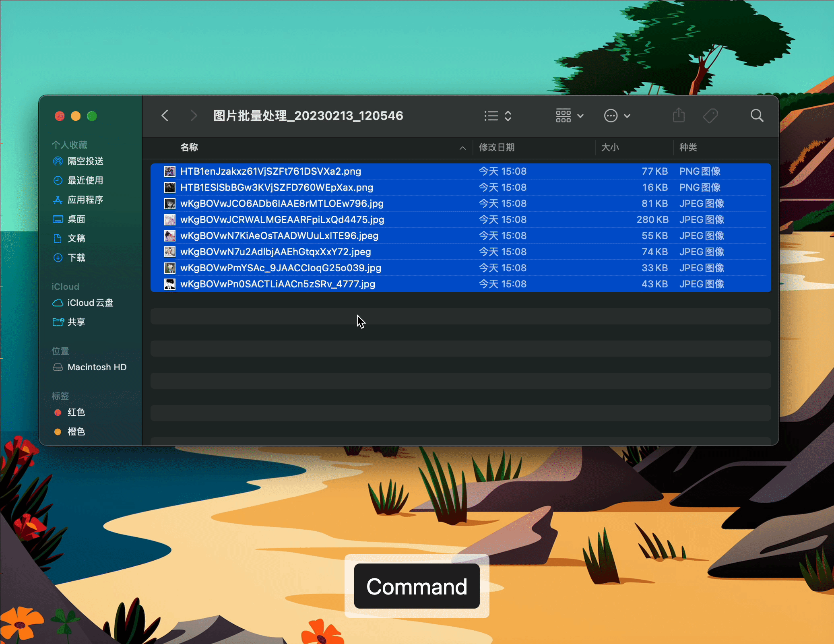Screen dimensions: 834x644
Task: Click the Share icon in toolbar
Action: [679, 116]
